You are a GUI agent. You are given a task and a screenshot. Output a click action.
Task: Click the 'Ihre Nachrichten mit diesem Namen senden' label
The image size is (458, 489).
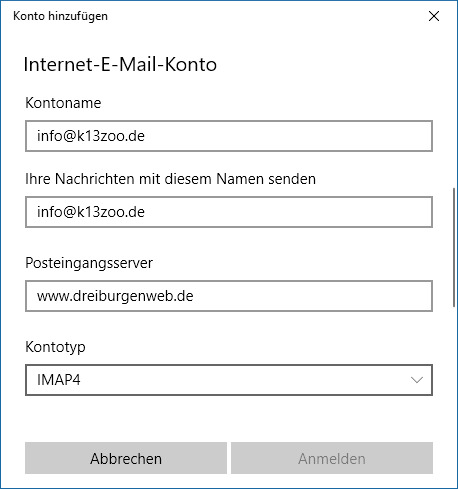pyautogui.click(x=170, y=179)
